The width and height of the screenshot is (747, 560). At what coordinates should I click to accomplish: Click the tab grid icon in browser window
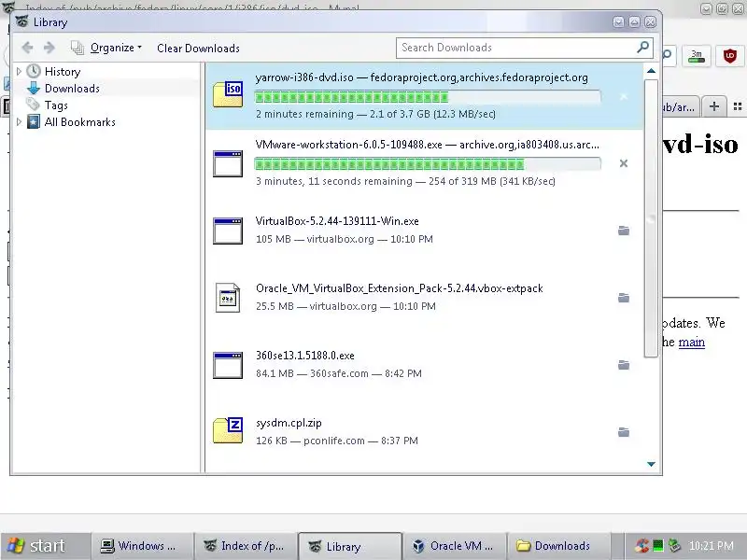pyautogui.click(x=738, y=106)
